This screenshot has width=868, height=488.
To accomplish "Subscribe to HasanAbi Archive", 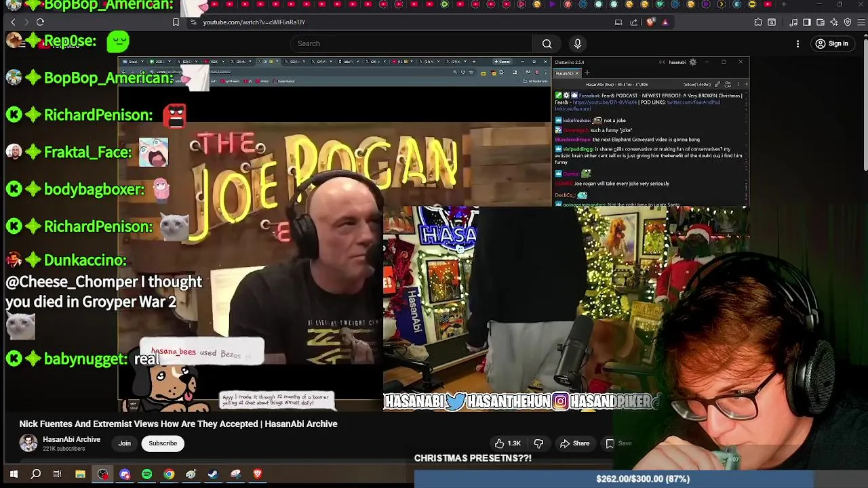I will click(163, 443).
